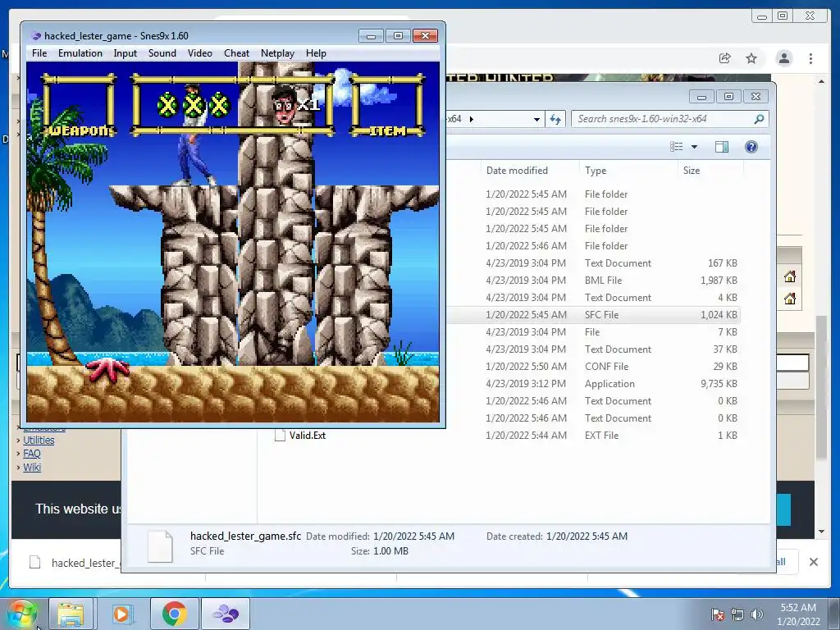Expand the x64 breadcrumb arrow
Screen dimensions: 840x630
point(472,119)
